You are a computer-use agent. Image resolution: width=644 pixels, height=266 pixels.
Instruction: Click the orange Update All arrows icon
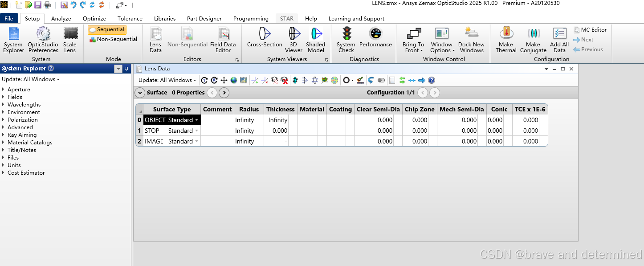[x=102, y=5]
